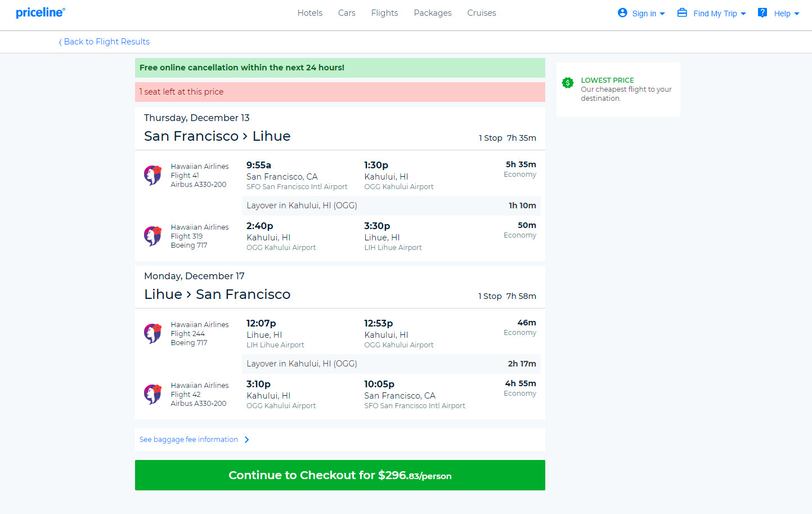Screen dimensions: 812x514
Task: Click 'Monday, December 17' date text
Action: 194,276
